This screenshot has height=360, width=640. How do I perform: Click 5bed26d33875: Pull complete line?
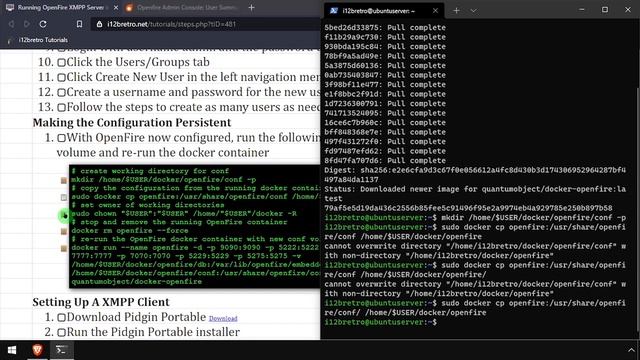point(385,27)
